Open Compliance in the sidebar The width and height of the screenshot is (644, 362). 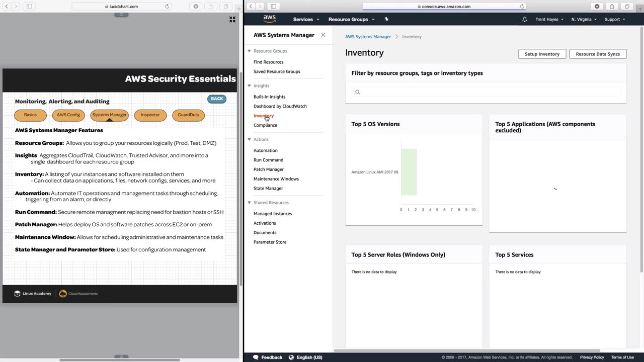(x=265, y=126)
